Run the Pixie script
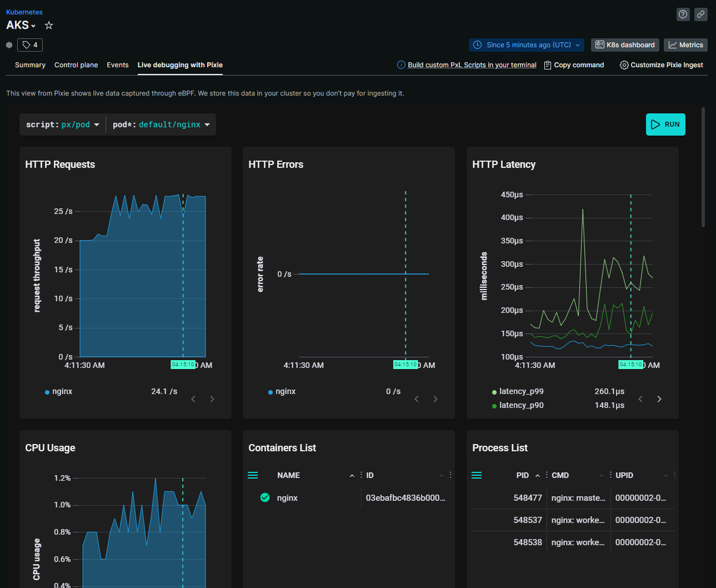716x588 pixels. (665, 124)
